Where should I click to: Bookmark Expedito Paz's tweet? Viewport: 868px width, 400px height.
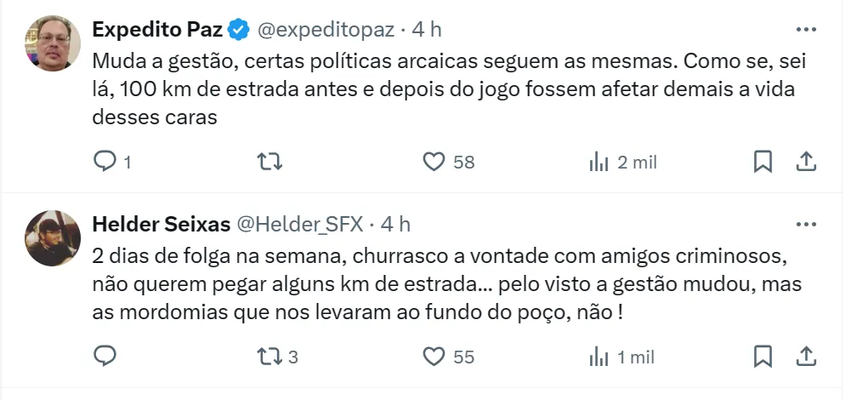(x=763, y=162)
